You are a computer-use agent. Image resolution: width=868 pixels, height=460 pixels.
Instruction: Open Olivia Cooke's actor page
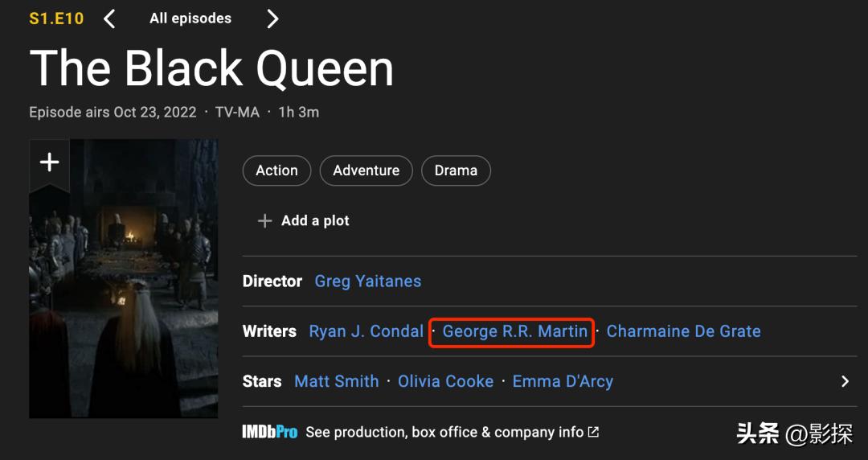445,381
